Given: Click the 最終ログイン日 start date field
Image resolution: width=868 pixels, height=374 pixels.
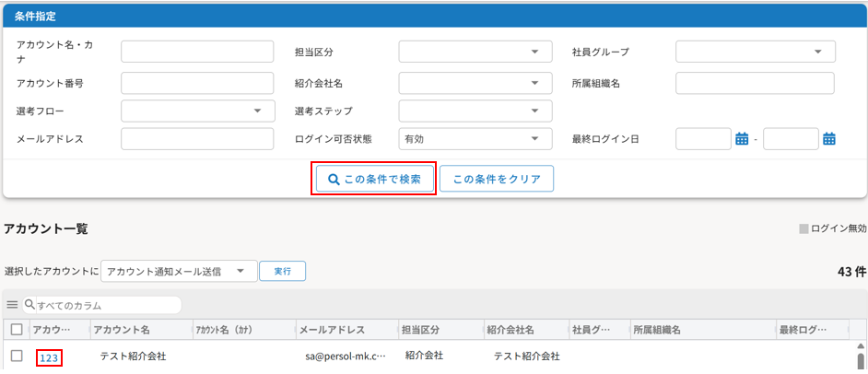Looking at the screenshot, I should 704,139.
